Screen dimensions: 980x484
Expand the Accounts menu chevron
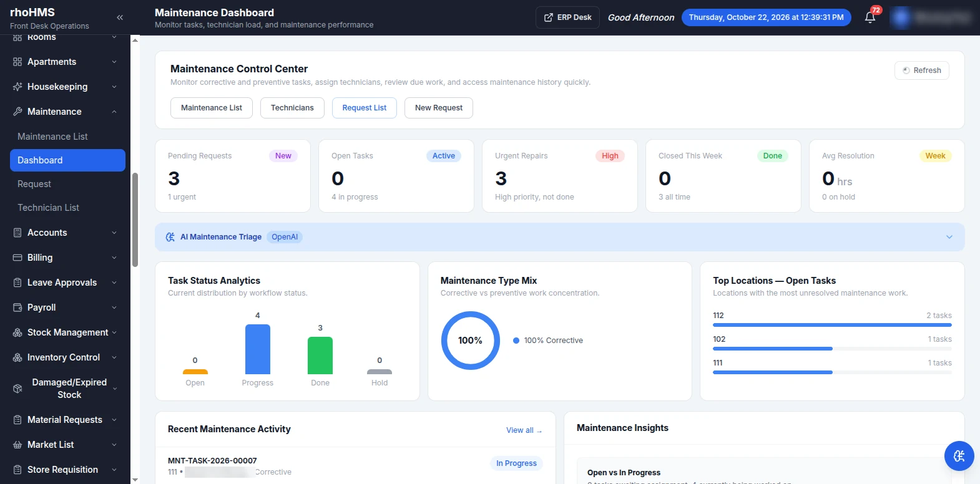tap(114, 233)
